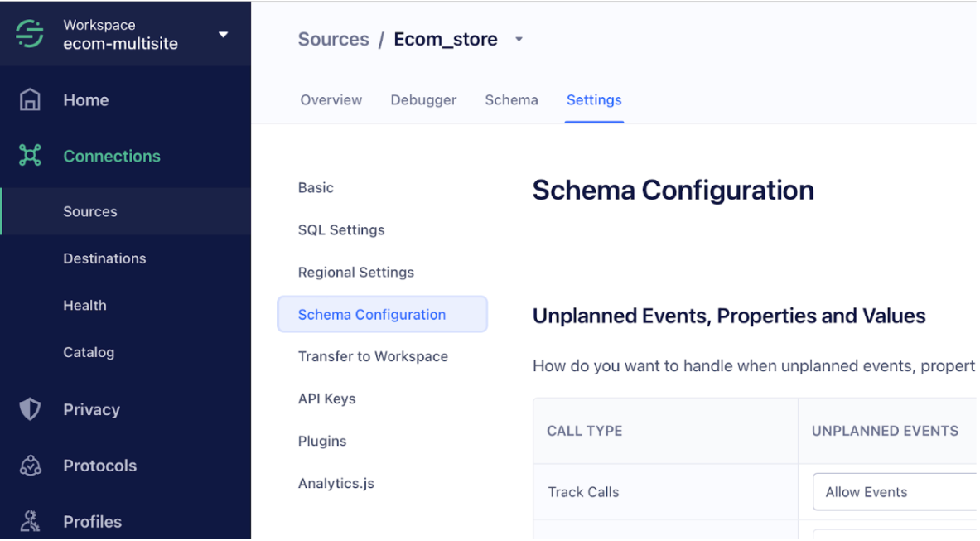Click the Track Calls row label
The image size is (980, 541).
coord(583,492)
